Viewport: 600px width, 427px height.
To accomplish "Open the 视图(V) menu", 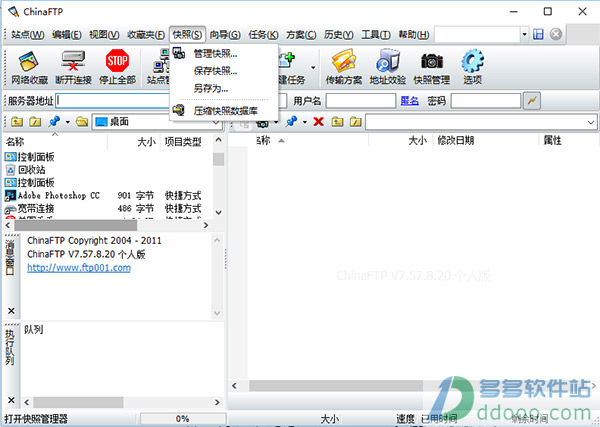I will (104, 34).
